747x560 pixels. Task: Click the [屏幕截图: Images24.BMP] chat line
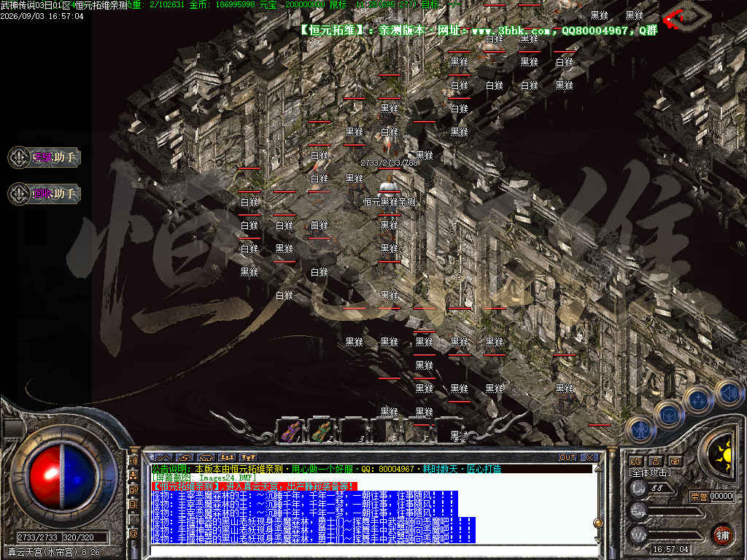[x=204, y=478]
